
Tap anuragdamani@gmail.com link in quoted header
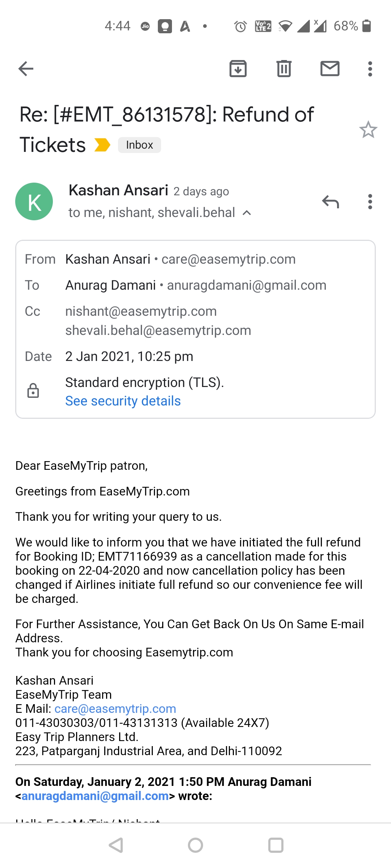(95, 796)
